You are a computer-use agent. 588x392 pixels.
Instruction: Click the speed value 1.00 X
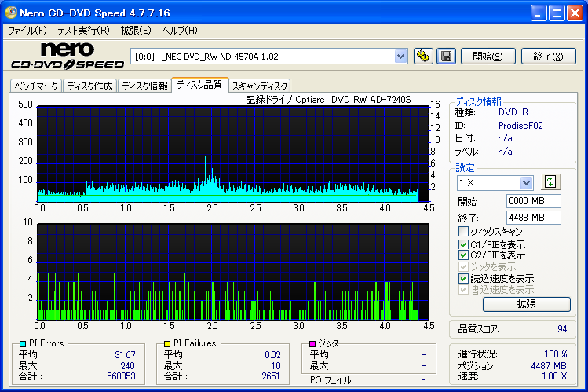(x=554, y=376)
